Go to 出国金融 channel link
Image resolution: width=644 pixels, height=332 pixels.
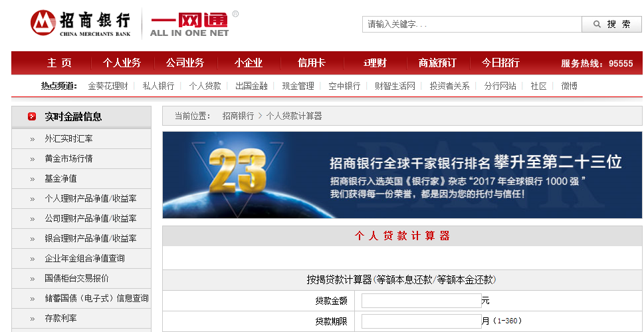click(251, 86)
